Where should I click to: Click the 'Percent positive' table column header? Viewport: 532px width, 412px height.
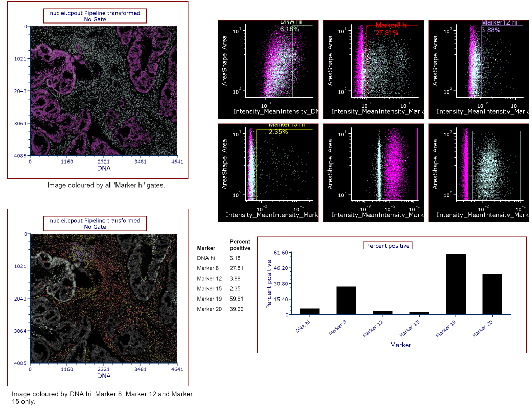(x=240, y=245)
